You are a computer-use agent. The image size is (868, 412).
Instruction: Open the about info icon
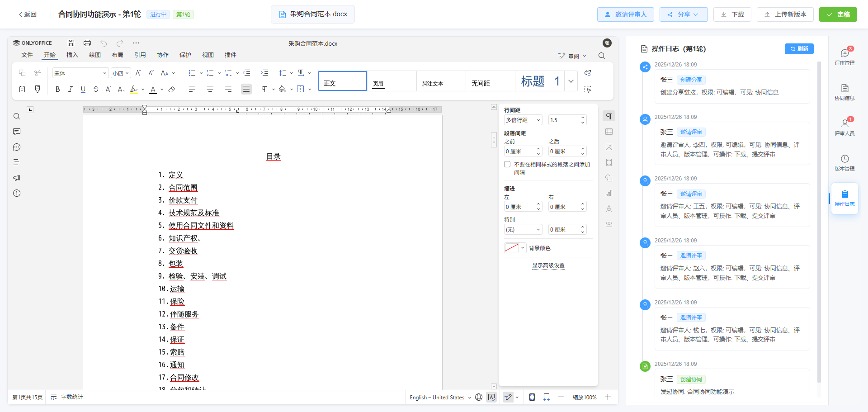pyautogui.click(x=17, y=193)
